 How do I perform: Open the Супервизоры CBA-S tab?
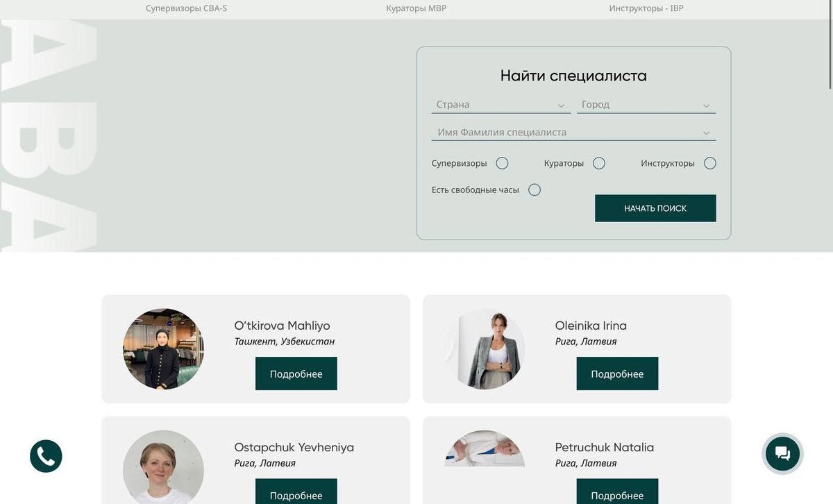click(x=186, y=8)
